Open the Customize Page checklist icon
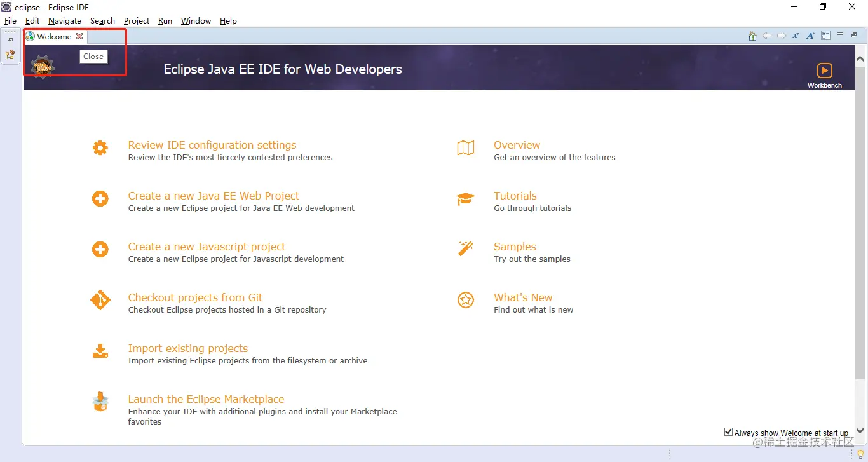Image resolution: width=868 pixels, height=462 pixels. (x=826, y=36)
